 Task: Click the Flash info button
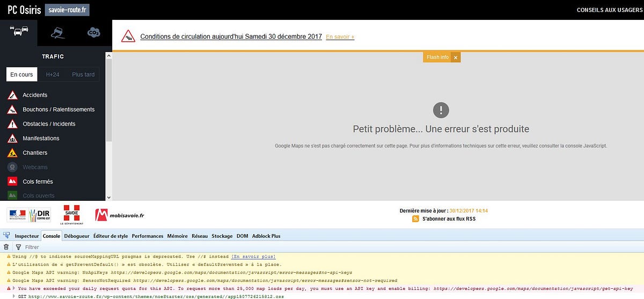[437, 57]
